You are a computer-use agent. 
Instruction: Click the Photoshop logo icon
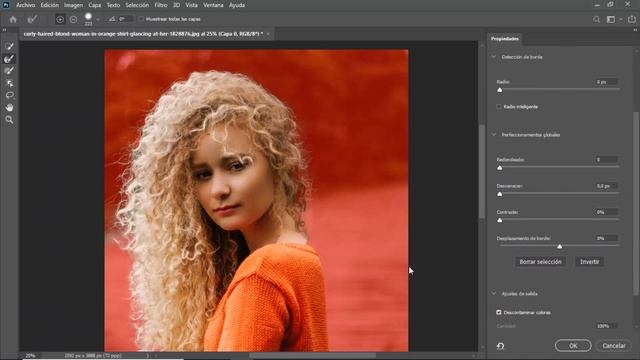tap(6, 5)
